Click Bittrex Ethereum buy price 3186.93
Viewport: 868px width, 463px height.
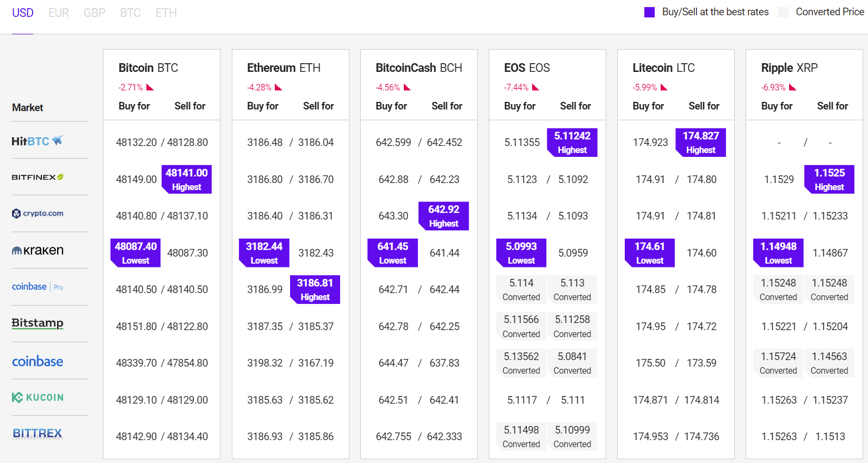(265, 436)
